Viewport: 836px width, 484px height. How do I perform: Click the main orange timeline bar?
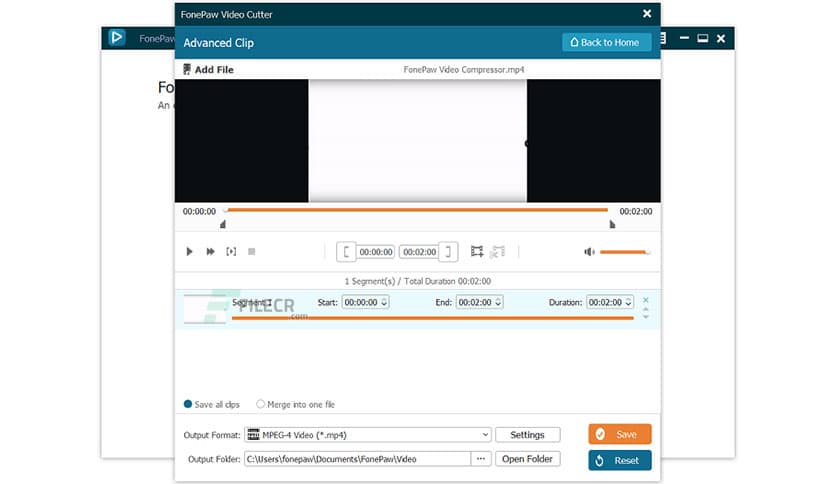tap(417, 210)
